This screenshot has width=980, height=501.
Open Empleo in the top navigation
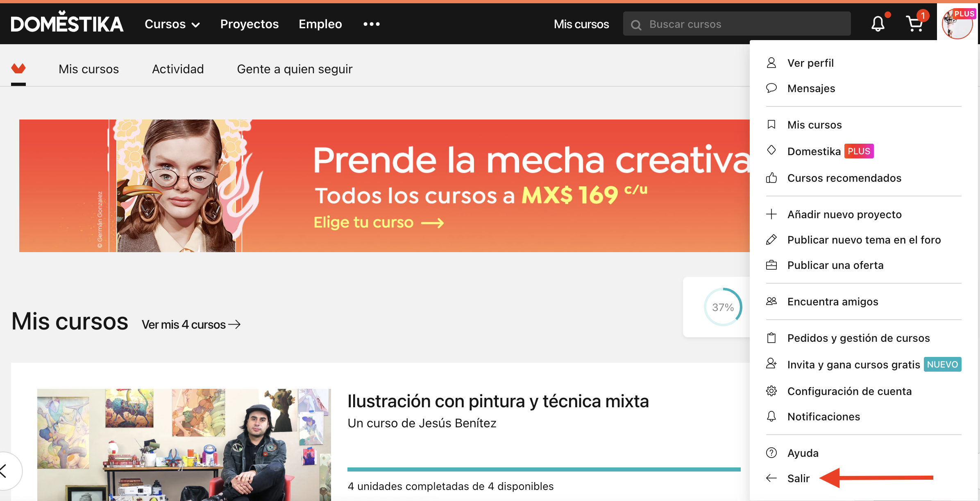[x=320, y=24]
